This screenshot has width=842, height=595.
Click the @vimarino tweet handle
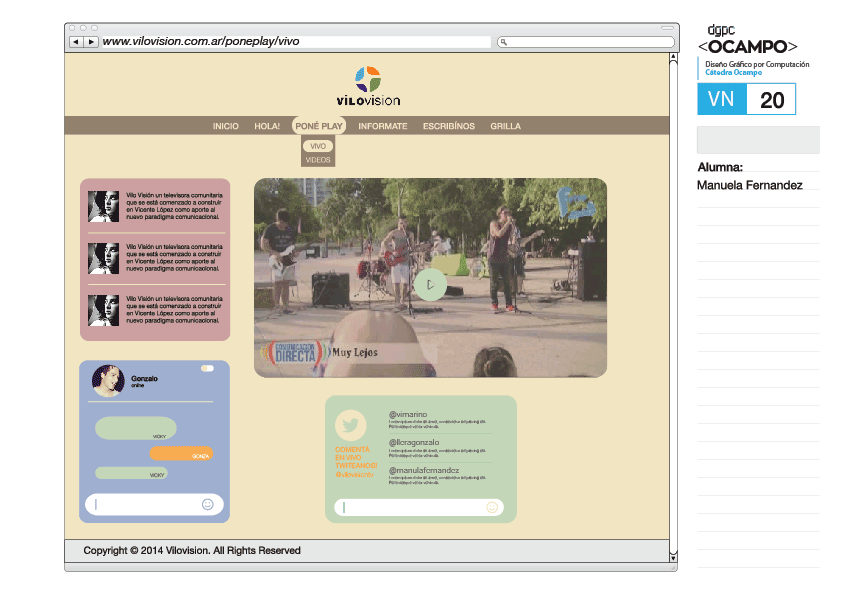408,414
